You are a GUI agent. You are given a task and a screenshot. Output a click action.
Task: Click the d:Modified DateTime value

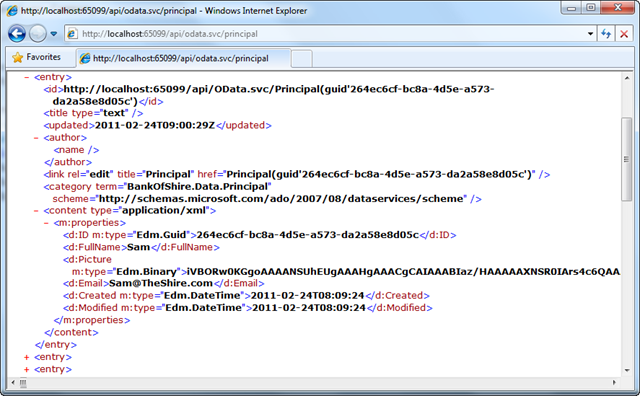[x=309, y=308]
